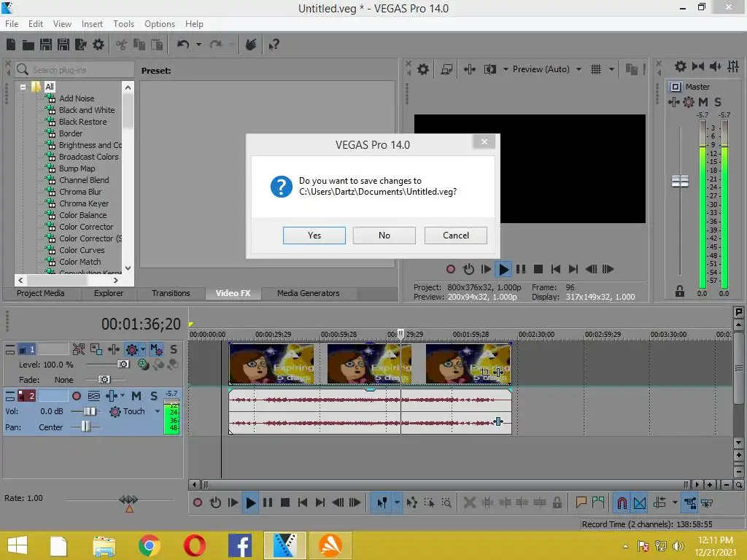The image size is (747, 560).
Task: Toggle Master bus Mute button
Action: pos(703,102)
